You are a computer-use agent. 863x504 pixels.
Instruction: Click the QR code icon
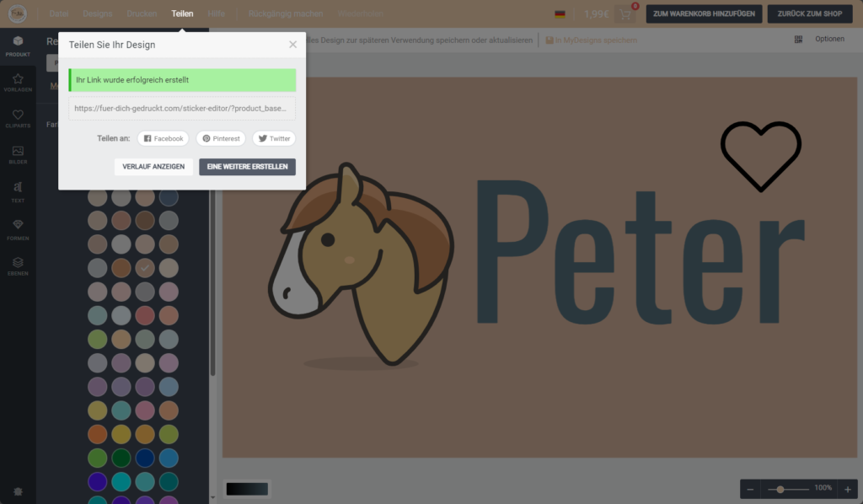[798, 40]
